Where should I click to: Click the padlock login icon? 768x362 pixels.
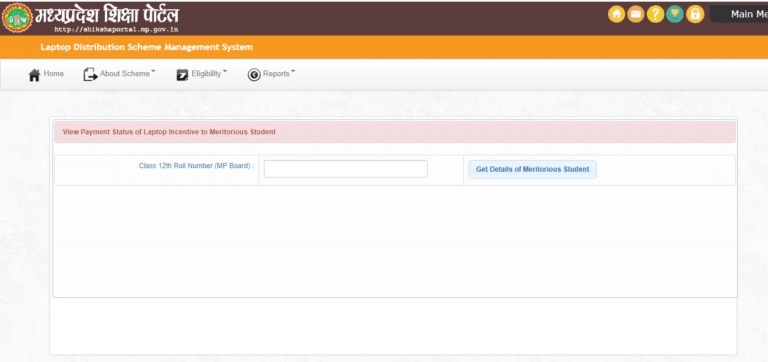(x=695, y=14)
